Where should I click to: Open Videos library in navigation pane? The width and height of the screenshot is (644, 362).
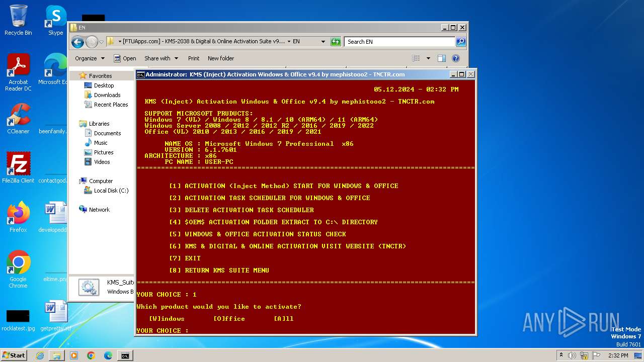[x=102, y=162]
